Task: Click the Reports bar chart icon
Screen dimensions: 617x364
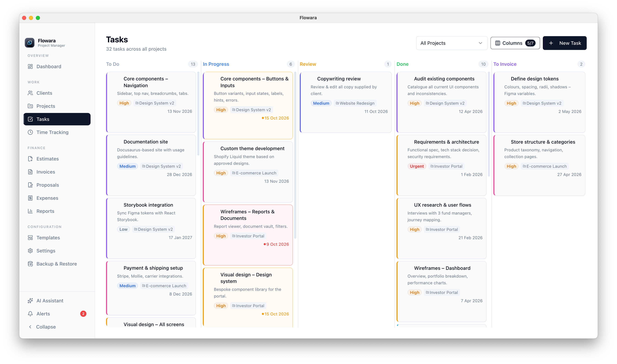Action: [30, 211]
